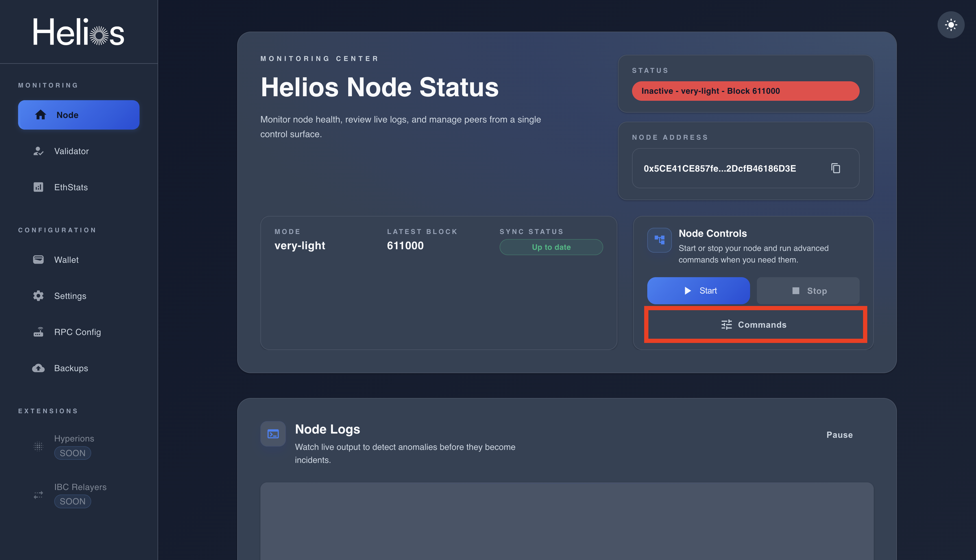Click the Validator person icon in the sidebar
The height and width of the screenshot is (560, 976).
38,151
